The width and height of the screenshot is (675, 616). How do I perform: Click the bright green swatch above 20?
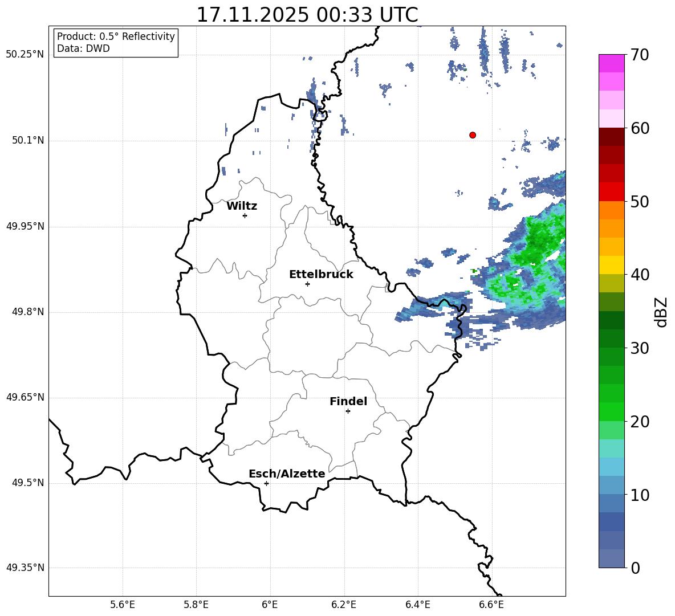611,411
